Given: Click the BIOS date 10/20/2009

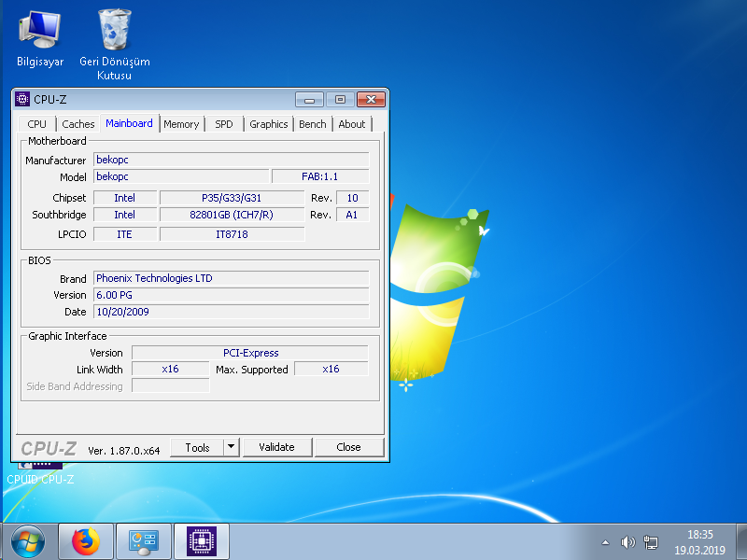Looking at the screenshot, I should pos(231,312).
